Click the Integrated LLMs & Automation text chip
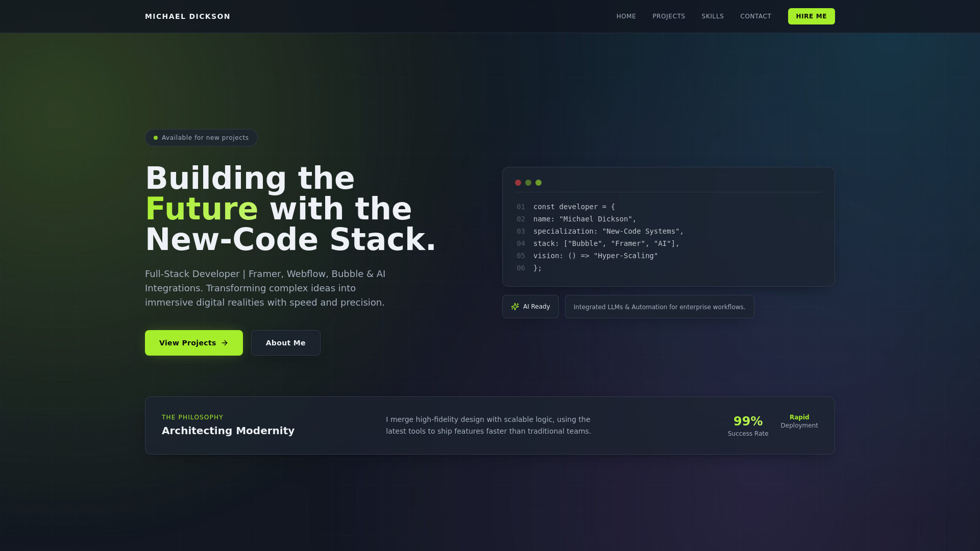 tap(659, 307)
